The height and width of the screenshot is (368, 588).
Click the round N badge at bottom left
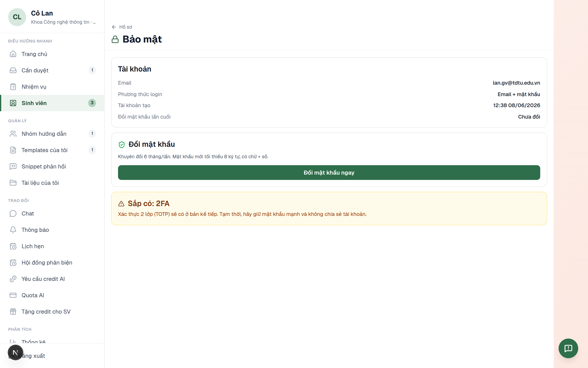[x=15, y=352]
